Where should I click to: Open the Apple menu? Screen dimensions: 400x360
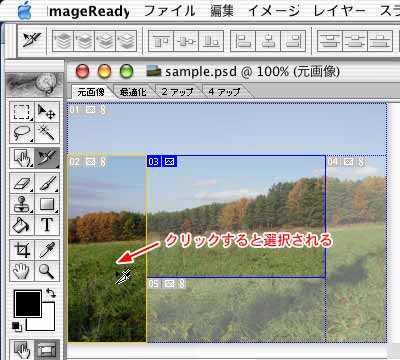(x=24, y=11)
